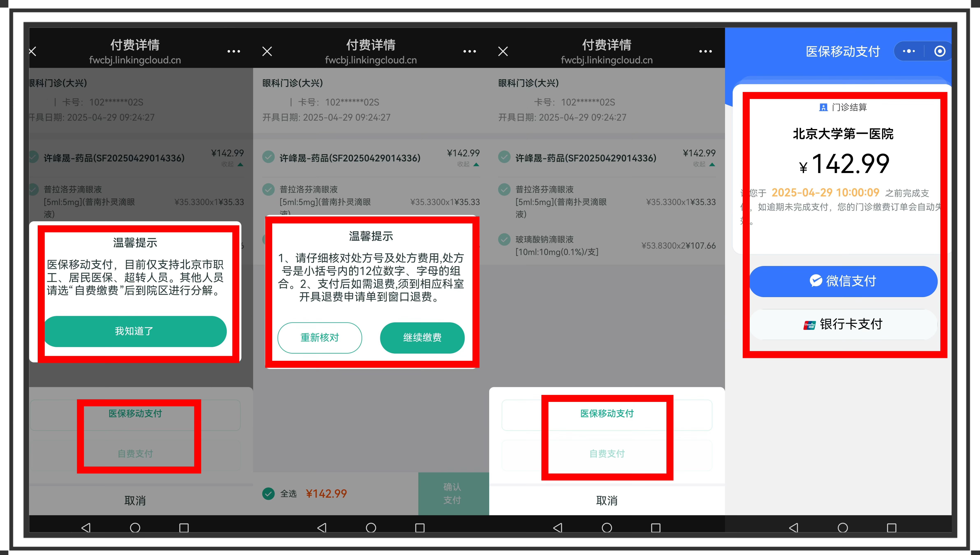Tap the ¥142.99 total in second panel footer

coord(326,494)
